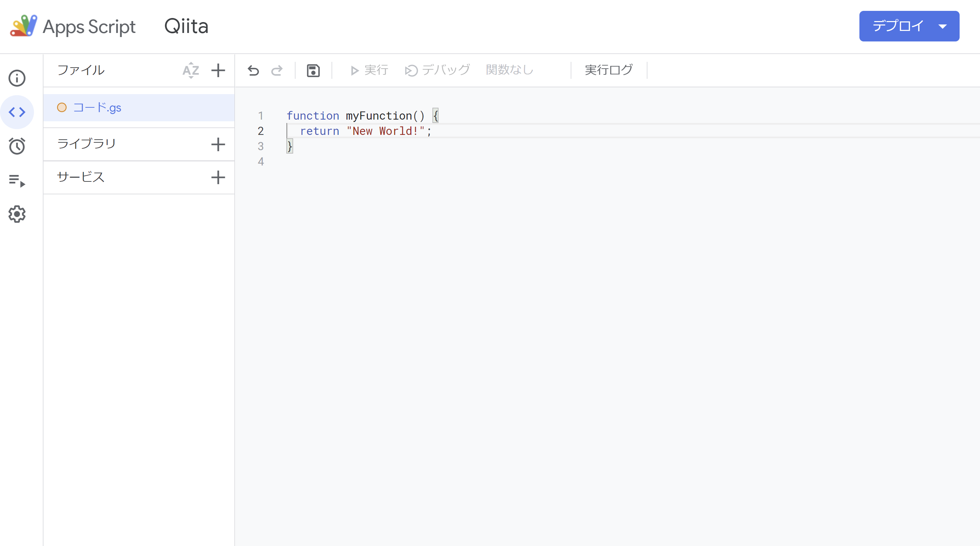Click the デプロイ button
The height and width of the screenshot is (546, 980).
[898, 26]
